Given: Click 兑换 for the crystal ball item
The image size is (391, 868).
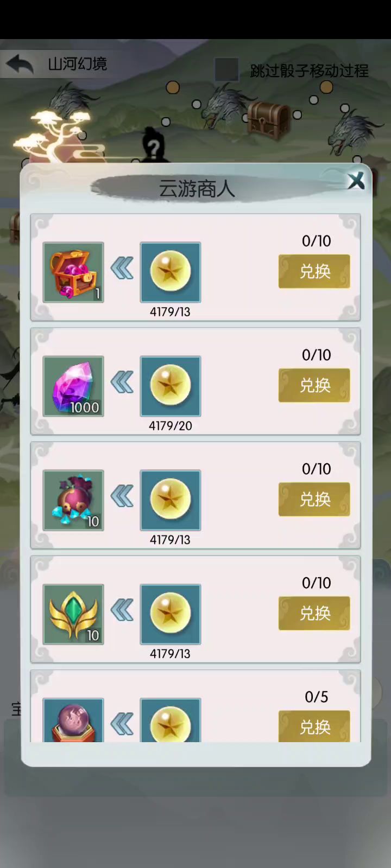Looking at the screenshot, I should [x=314, y=726].
